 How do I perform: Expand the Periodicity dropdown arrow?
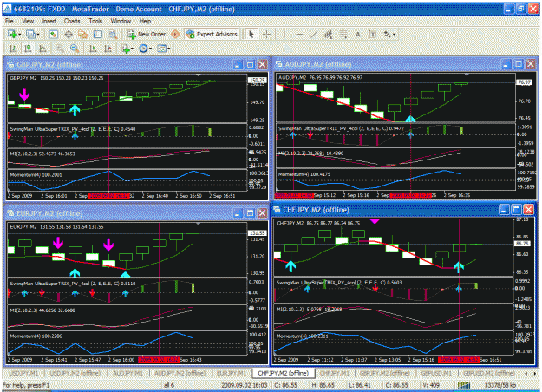150,49
